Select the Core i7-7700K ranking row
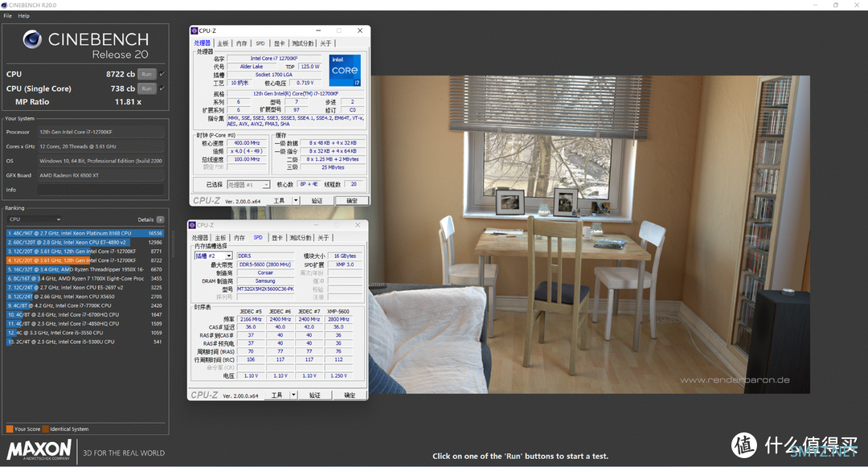The height and width of the screenshot is (467, 868). (x=85, y=305)
